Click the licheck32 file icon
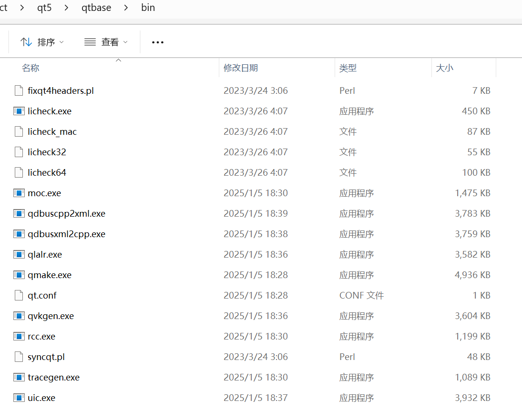522x420 pixels. tap(19, 152)
